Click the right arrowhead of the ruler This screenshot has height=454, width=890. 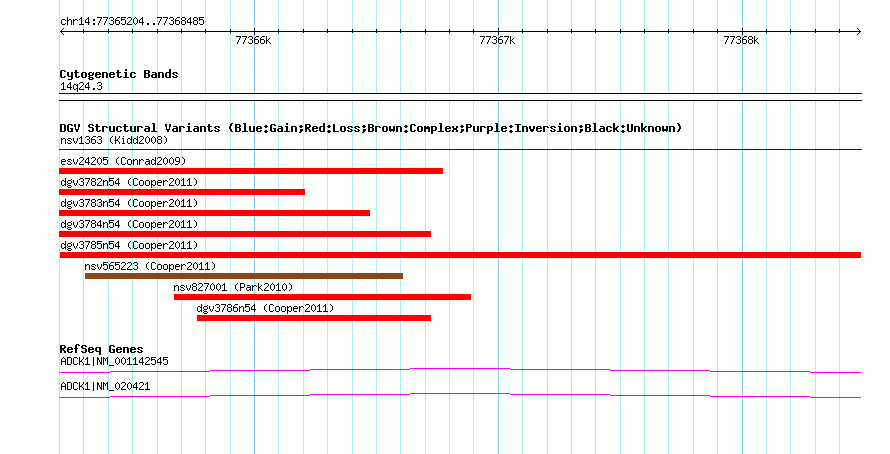[x=859, y=32]
